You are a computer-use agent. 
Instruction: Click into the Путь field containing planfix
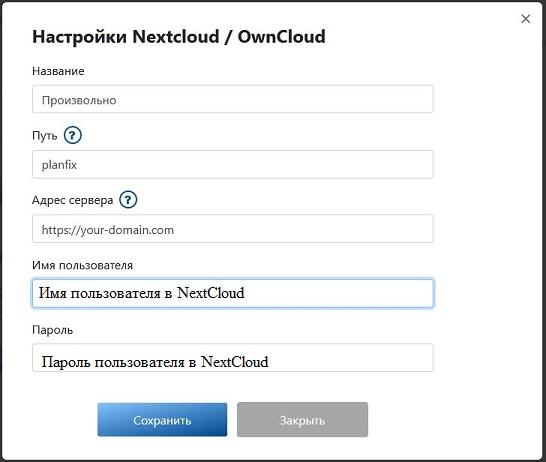pyautogui.click(x=233, y=164)
